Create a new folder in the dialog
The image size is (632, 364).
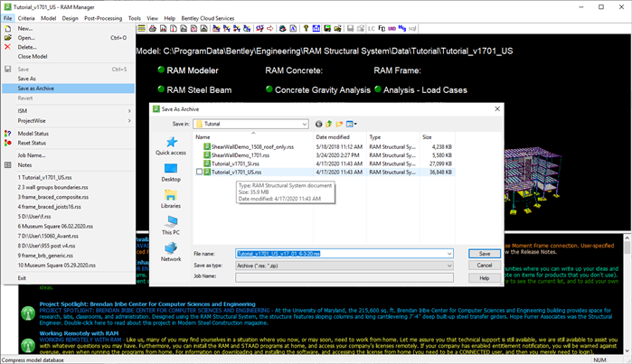click(x=339, y=123)
